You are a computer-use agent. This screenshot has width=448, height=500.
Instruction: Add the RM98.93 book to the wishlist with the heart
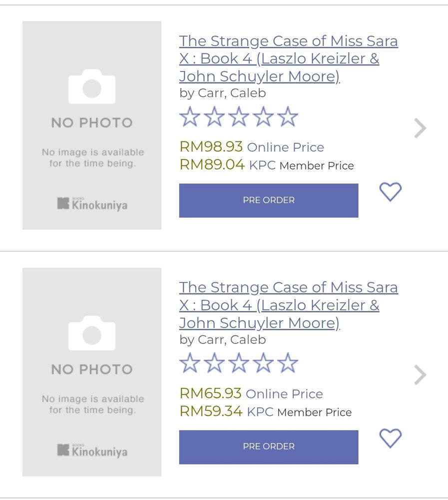coord(391,191)
